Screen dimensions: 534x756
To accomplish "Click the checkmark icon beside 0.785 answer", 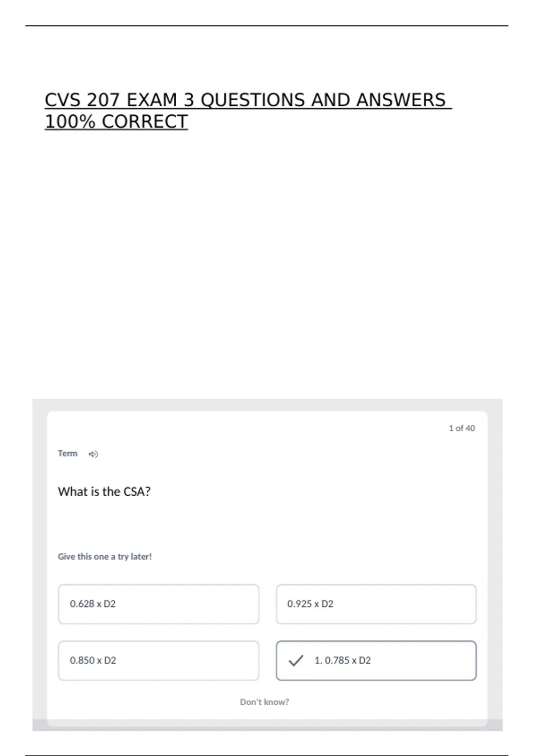I will coord(295,660).
